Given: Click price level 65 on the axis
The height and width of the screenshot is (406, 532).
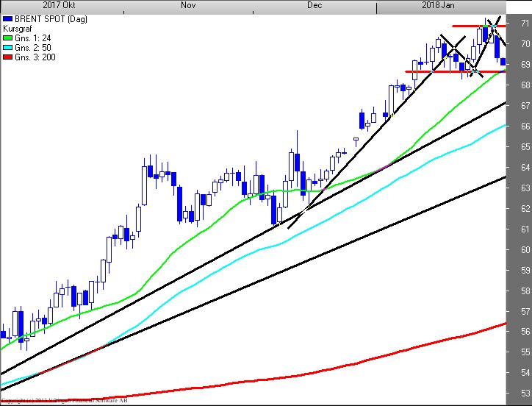Looking at the screenshot, I should pos(525,147).
